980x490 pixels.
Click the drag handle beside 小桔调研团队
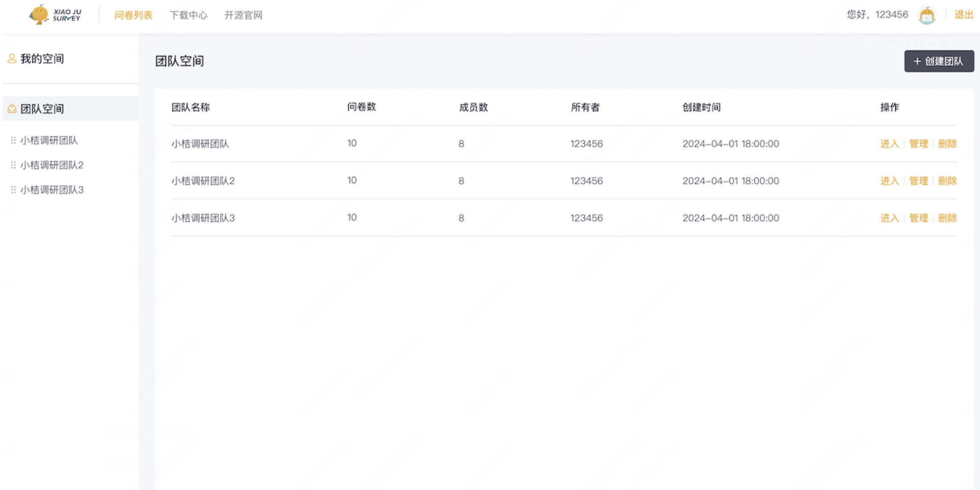pyautogui.click(x=13, y=140)
